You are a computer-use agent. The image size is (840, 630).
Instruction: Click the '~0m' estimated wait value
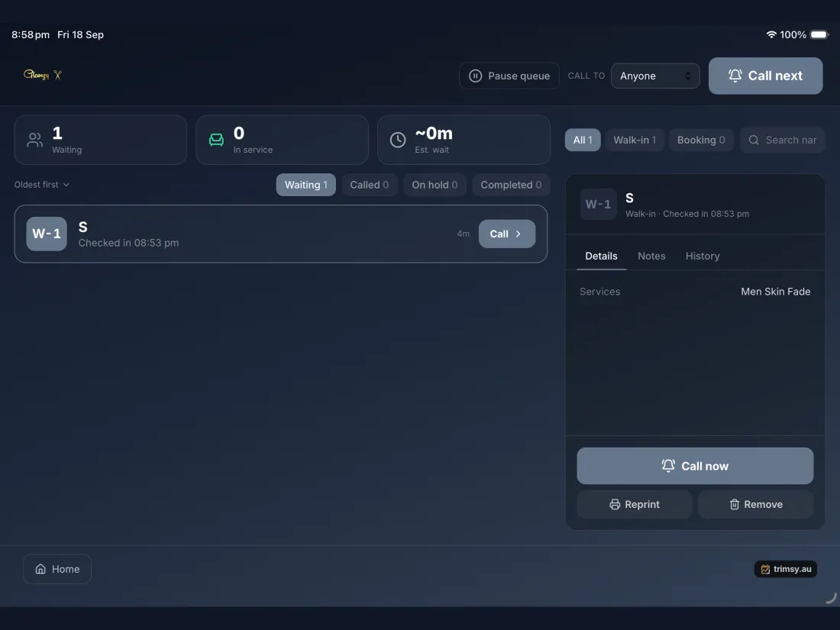(434, 133)
